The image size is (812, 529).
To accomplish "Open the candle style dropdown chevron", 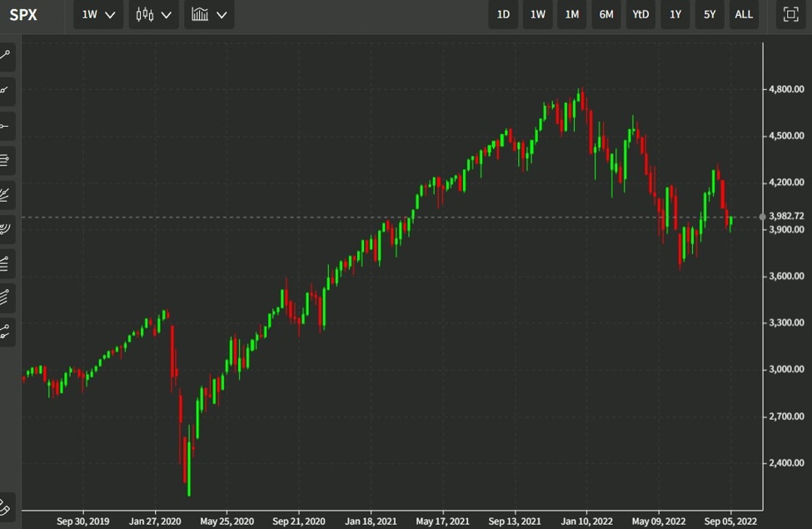I will [x=166, y=15].
